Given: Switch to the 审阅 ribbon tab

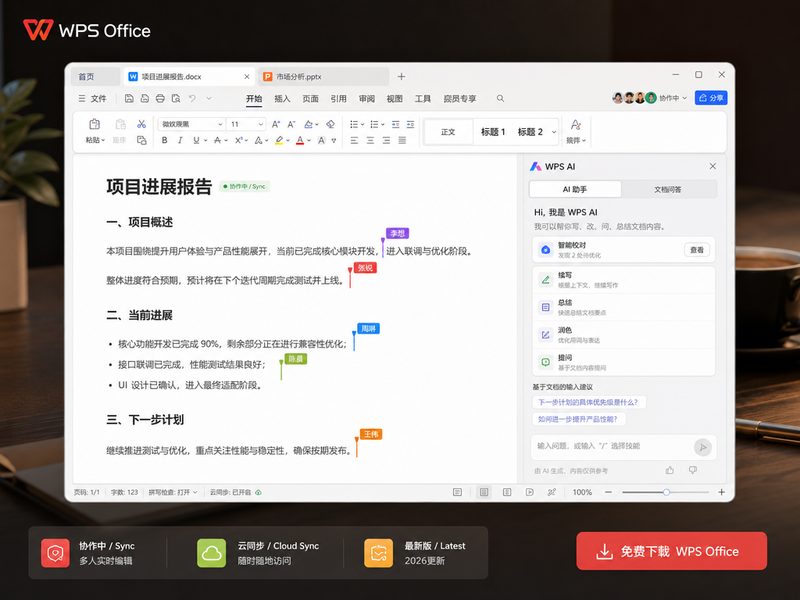Looking at the screenshot, I should tap(366, 98).
